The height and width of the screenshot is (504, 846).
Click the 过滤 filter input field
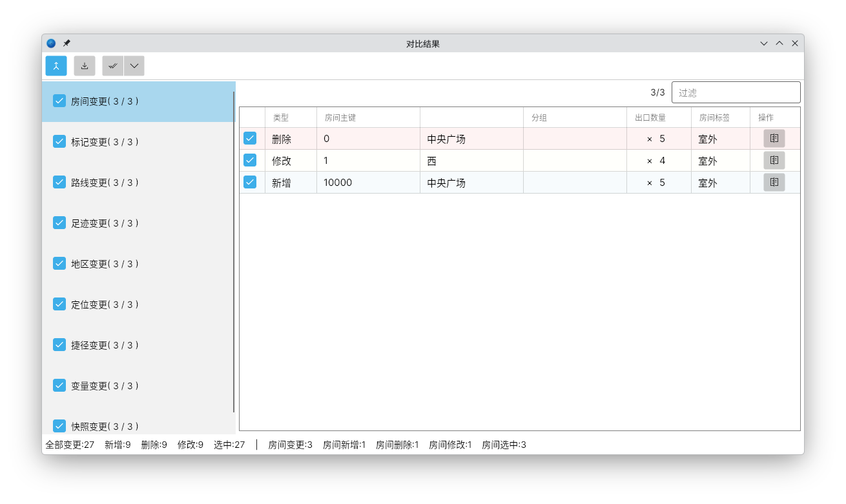pyautogui.click(x=736, y=92)
